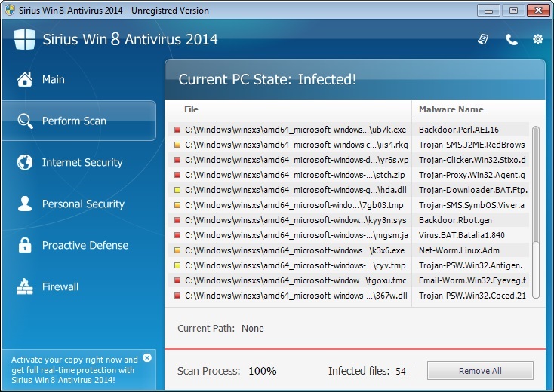
Task: Minimize the antivirus window
Action: pyautogui.click(x=488, y=11)
